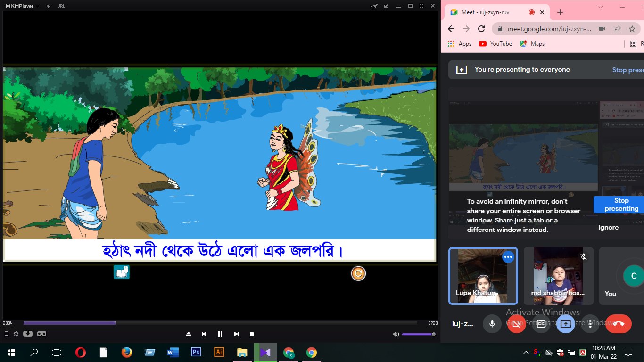This screenshot has height=362, width=644.
Task: Select md shabbir's video tile
Action: click(559, 276)
